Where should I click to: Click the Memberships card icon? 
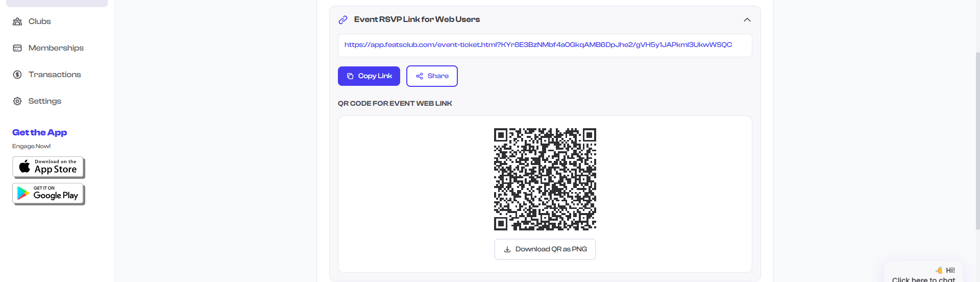coord(17,48)
